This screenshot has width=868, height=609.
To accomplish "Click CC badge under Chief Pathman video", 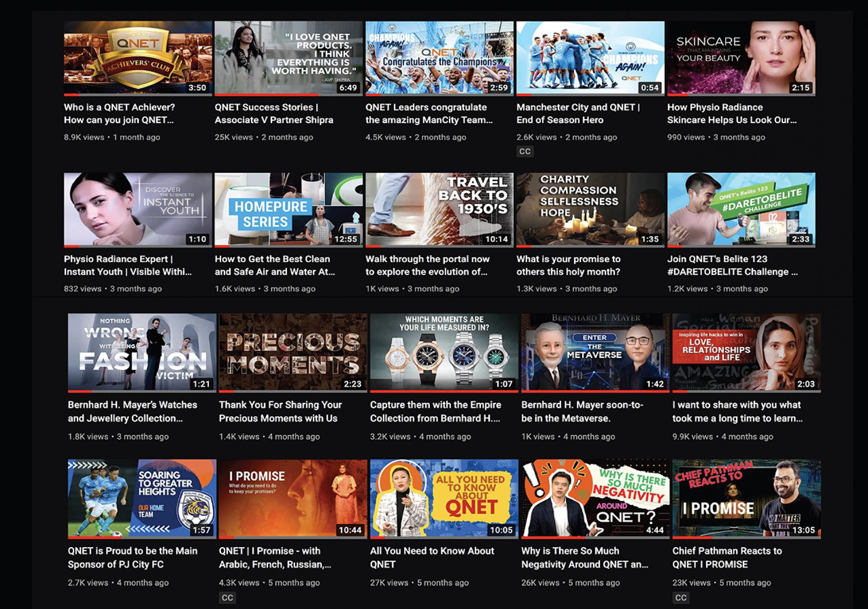I will [681, 598].
